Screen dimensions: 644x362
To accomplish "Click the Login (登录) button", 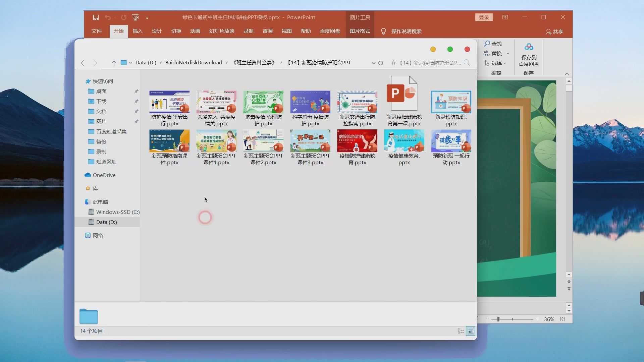I will [x=484, y=17].
